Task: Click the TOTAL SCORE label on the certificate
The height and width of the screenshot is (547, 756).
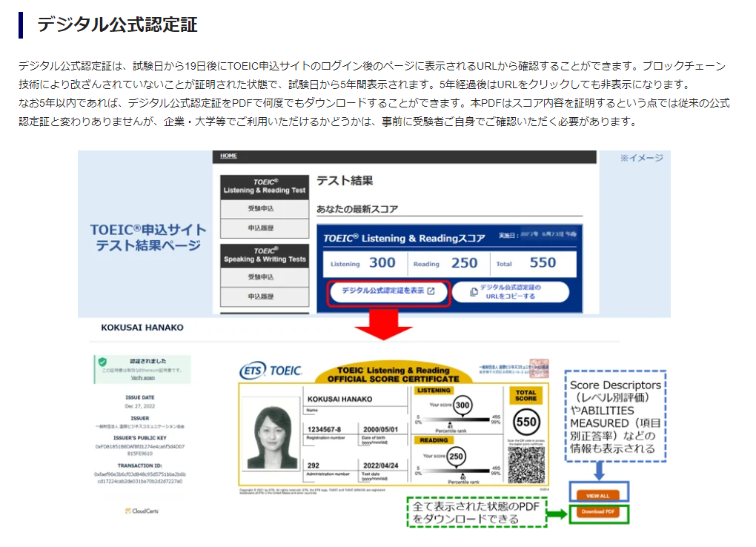Action: pos(525,396)
